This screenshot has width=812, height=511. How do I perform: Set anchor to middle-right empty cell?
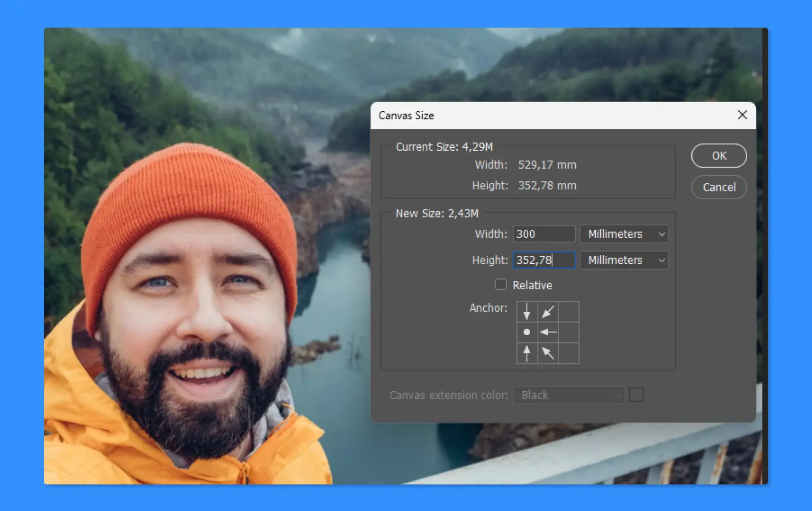click(569, 332)
